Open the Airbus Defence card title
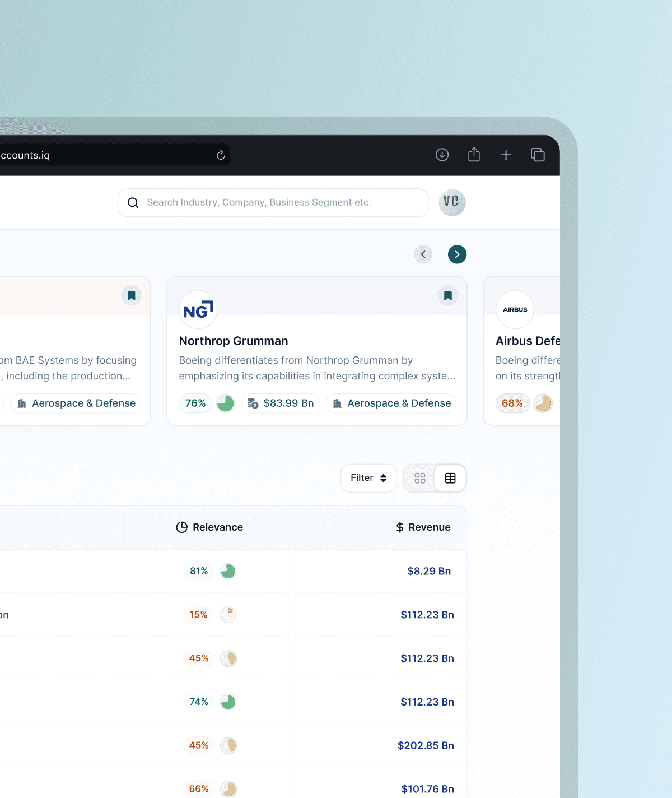The width and height of the screenshot is (672, 798). 528,341
